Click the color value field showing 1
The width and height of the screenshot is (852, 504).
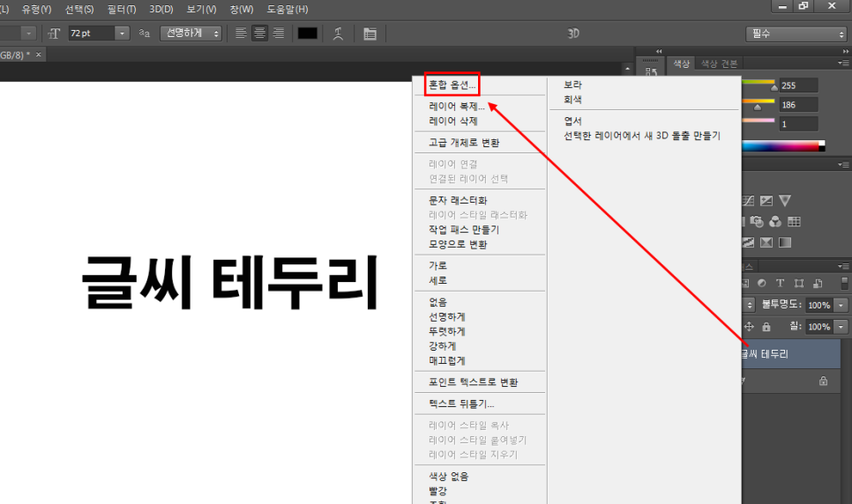point(798,124)
